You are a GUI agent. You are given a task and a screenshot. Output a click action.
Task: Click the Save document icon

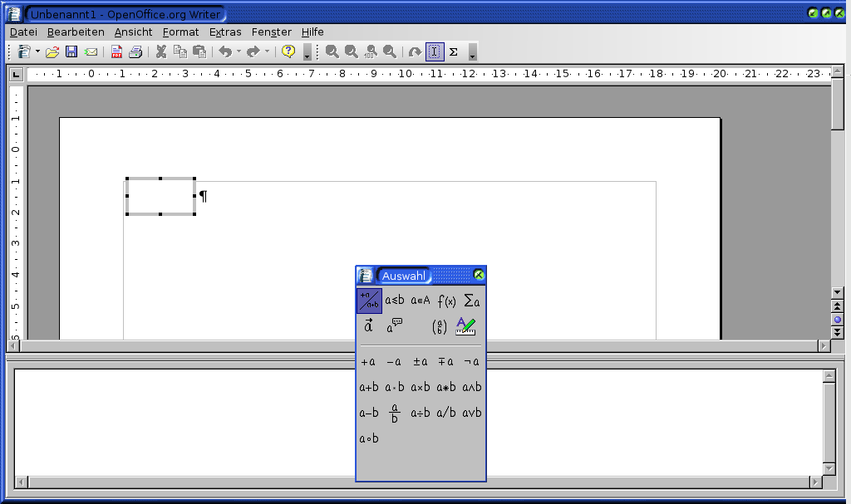coord(71,52)
